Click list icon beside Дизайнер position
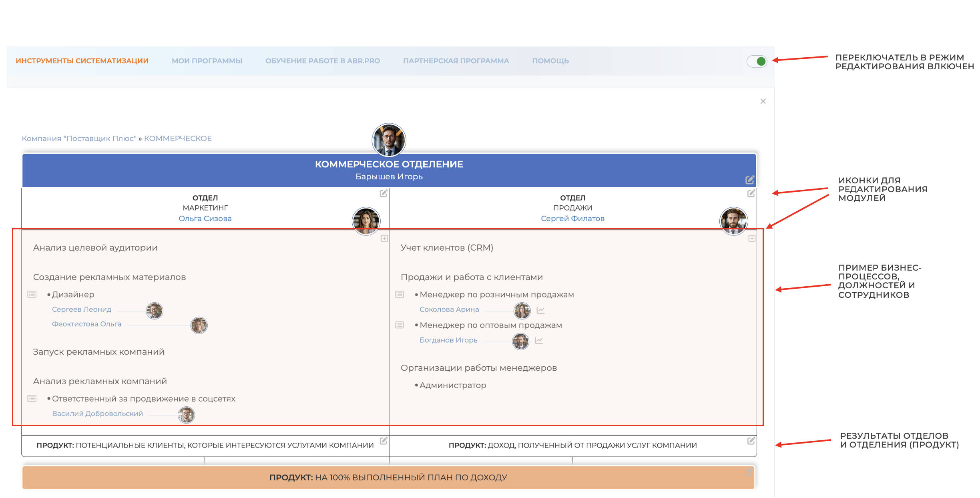The image size is (980, 498). coord(32,295)
